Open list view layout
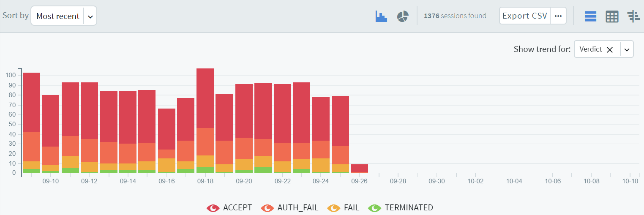644x215 pixels. [590, 16]
